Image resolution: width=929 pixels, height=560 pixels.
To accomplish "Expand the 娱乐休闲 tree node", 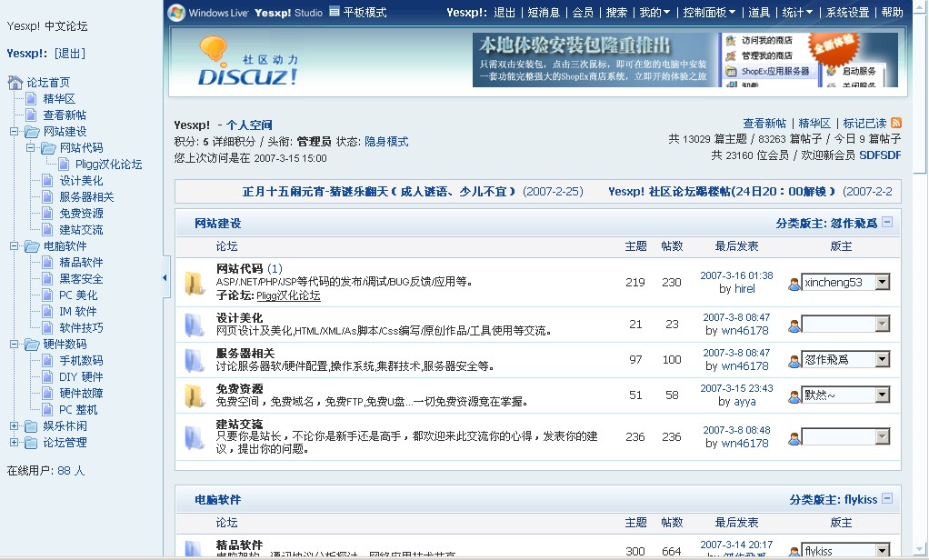I will [x=15, y=426].
